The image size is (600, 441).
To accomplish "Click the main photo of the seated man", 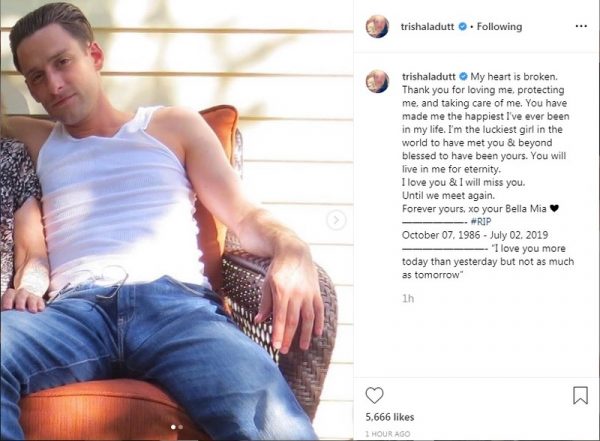I will click(x=176, y=220).
